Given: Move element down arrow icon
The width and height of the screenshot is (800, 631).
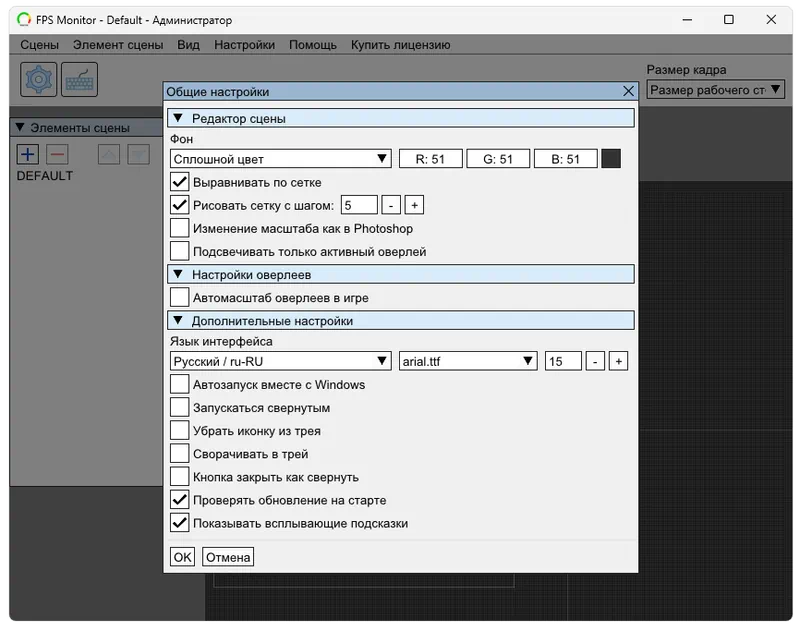Looking at the screenshot, I should click(x=138, y=154).
